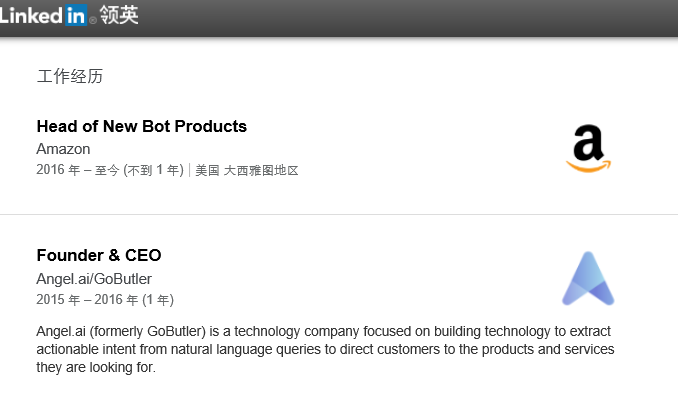Open the Amazon company name link
This screenshot has width=678, height=406.
coord(63,149)
